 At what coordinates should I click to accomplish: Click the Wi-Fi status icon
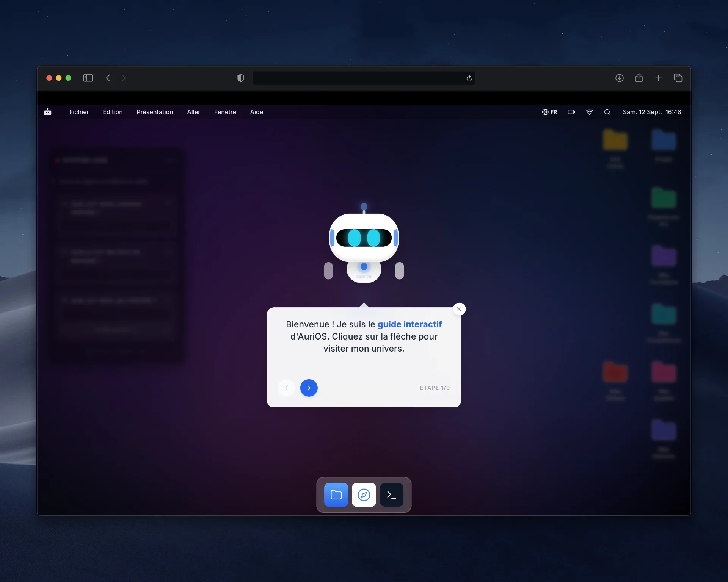[x=589, y=112]
